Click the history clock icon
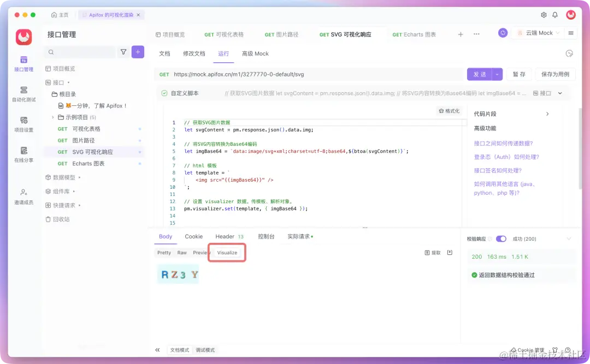This screenshot has height=364, width=590. pos(569,53)
